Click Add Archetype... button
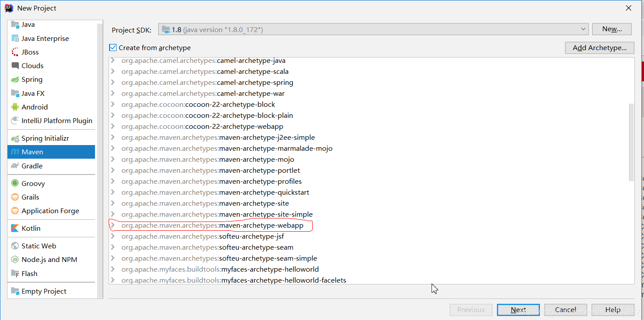The height and width of the screenshot is (320, 644). (600, 47)
